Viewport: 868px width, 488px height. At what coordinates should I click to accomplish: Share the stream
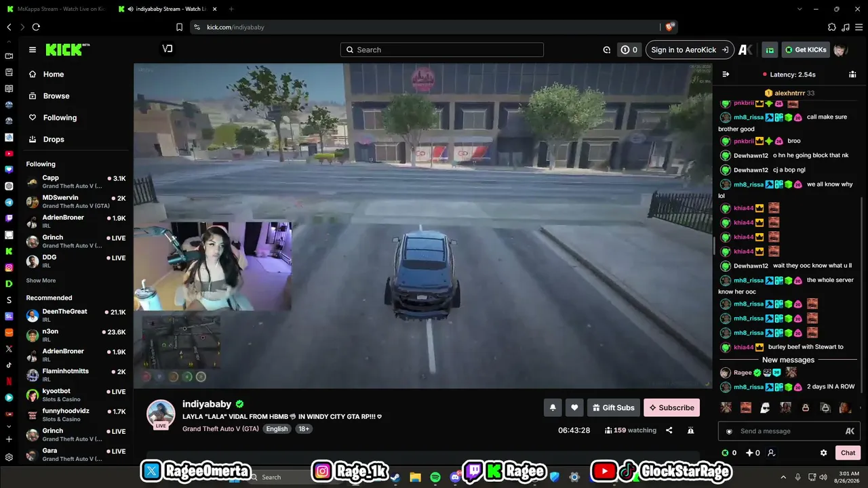coord(669,430)
